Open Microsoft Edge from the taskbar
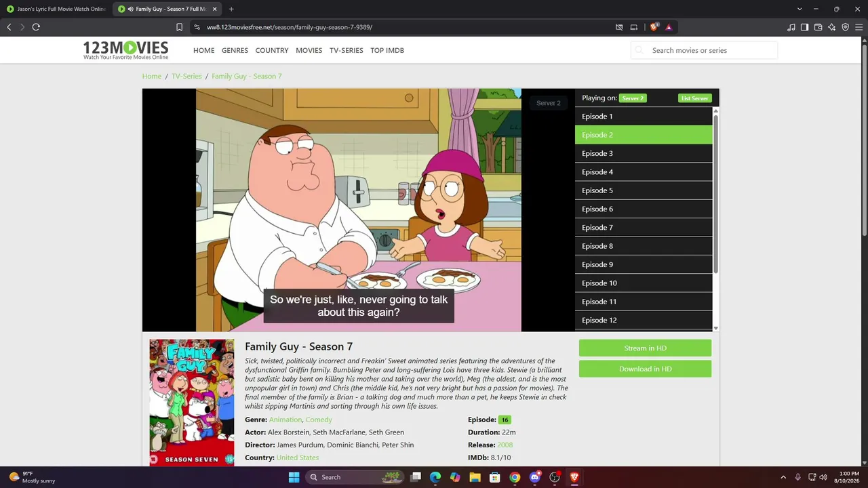868x488 pixels. (435, 477)
